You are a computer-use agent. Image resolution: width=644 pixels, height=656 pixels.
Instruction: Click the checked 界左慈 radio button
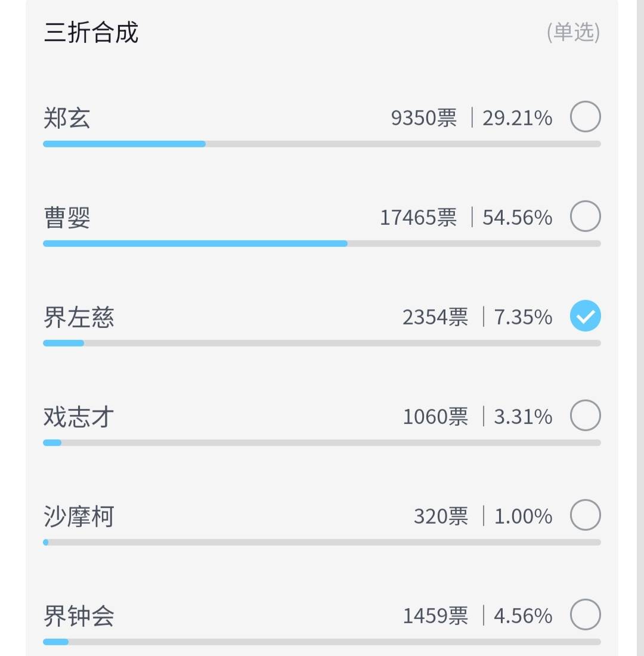click(585, 316)
